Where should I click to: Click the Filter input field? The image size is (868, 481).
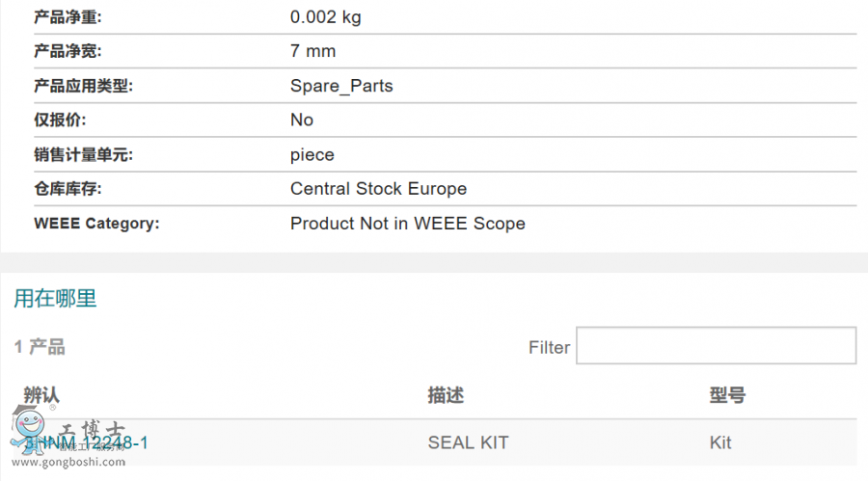tap(716, 346)
